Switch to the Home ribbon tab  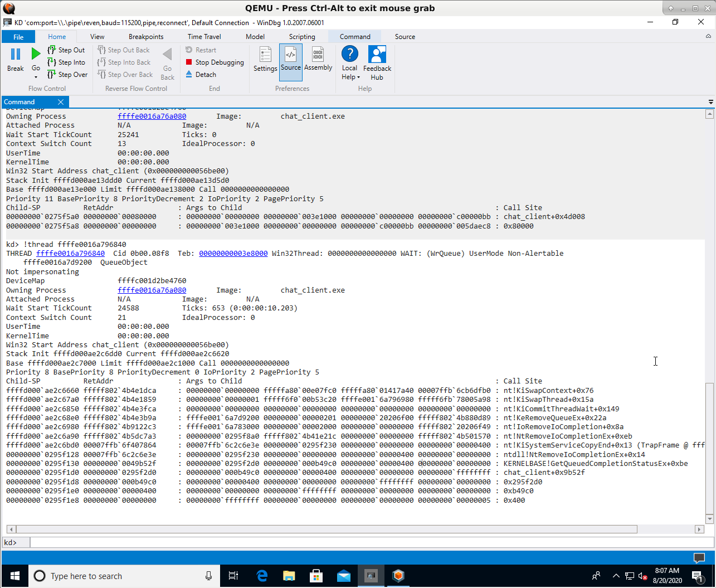57,37
